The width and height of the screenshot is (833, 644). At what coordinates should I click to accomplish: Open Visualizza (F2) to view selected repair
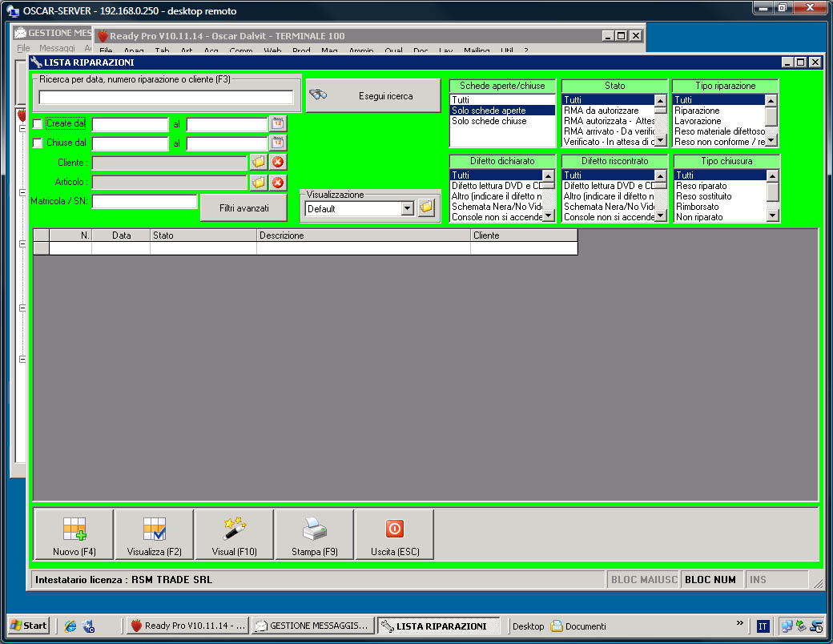coord(154,534)
